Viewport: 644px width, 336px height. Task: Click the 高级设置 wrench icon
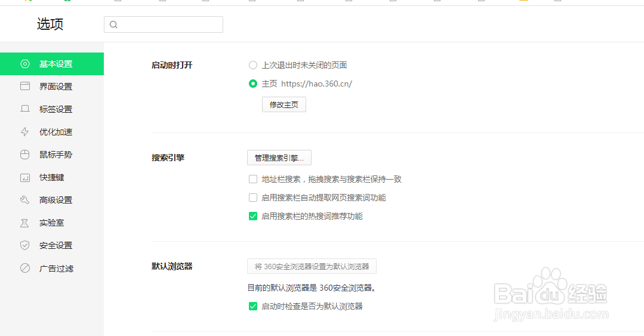tap(25, 200)
